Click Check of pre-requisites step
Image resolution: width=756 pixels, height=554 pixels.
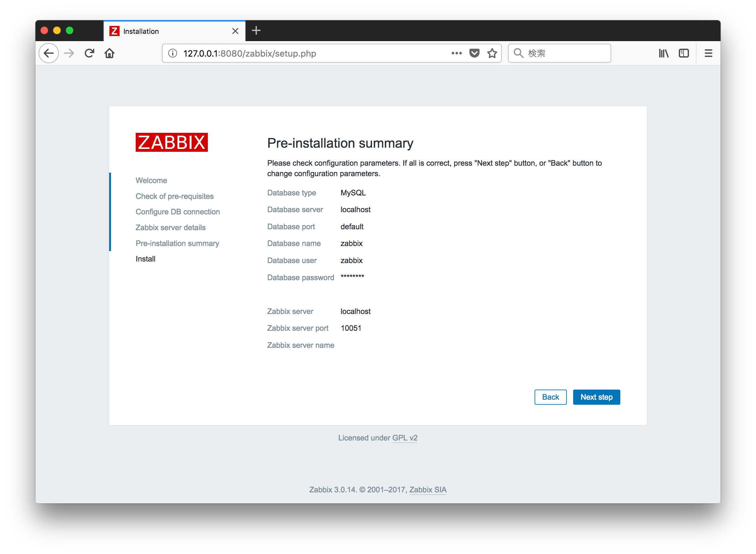174,196
